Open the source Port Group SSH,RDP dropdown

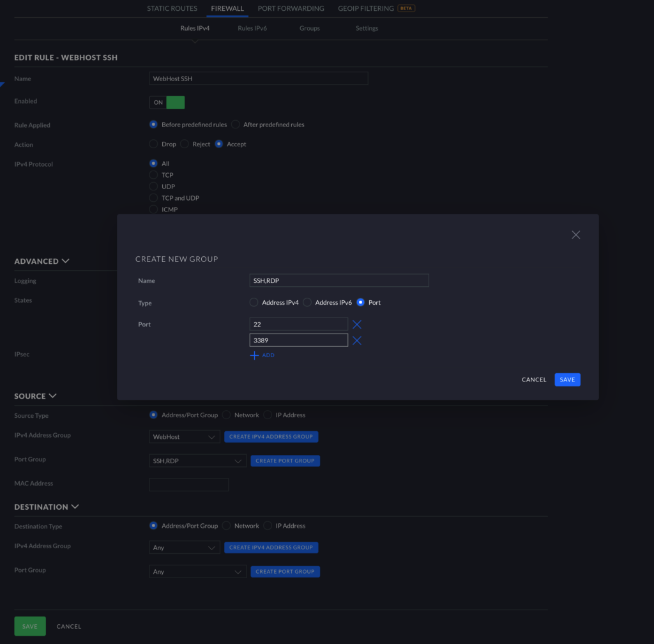198,461
